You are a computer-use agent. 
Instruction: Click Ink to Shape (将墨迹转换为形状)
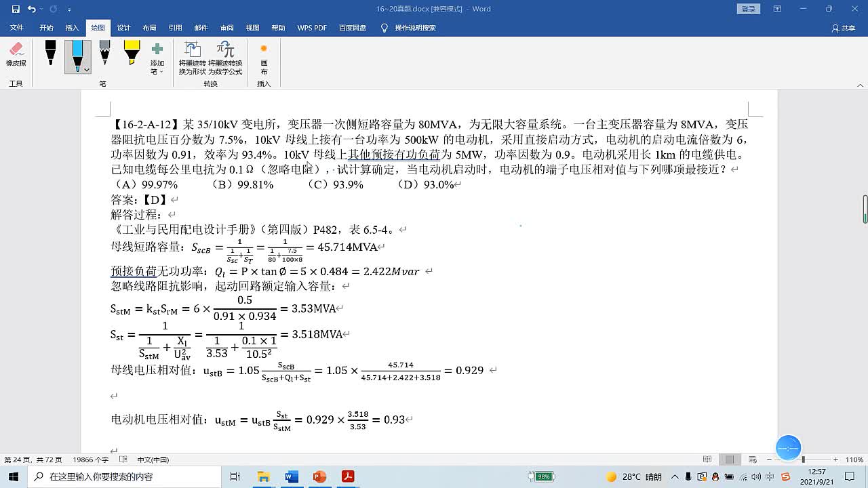(192, 58)
